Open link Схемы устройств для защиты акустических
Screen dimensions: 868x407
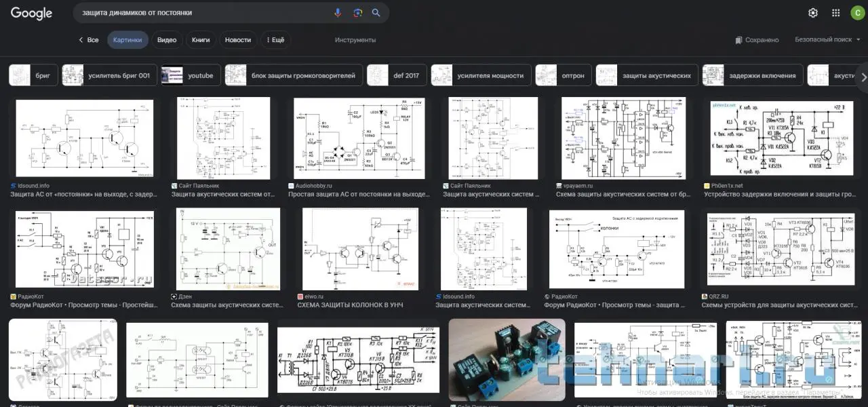(779, 305)
